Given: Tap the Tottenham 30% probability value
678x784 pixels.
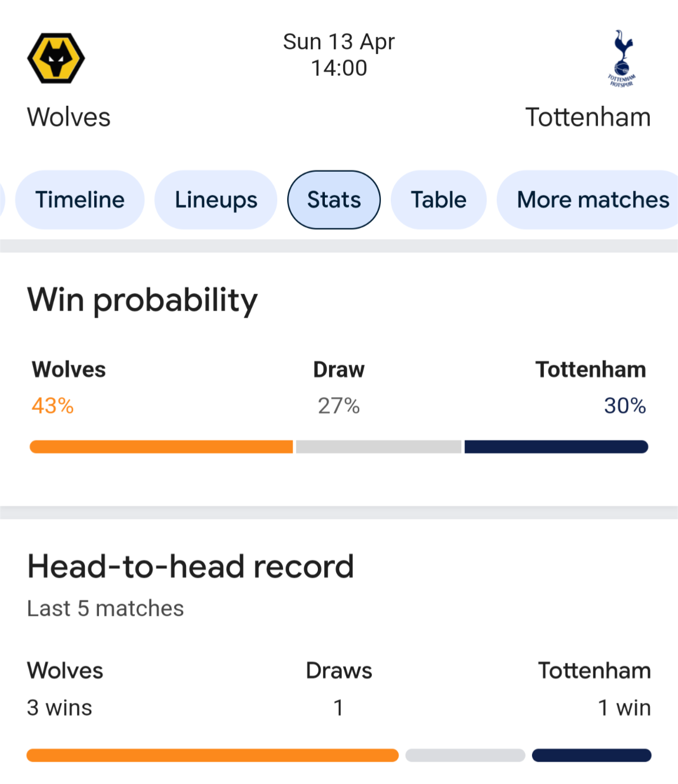Looking at the screenshot, I should tap(625, 406).
